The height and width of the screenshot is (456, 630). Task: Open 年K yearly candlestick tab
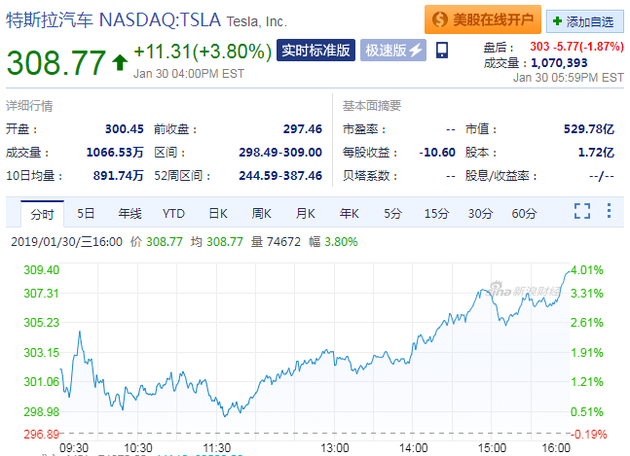click(x=349, y=213)
